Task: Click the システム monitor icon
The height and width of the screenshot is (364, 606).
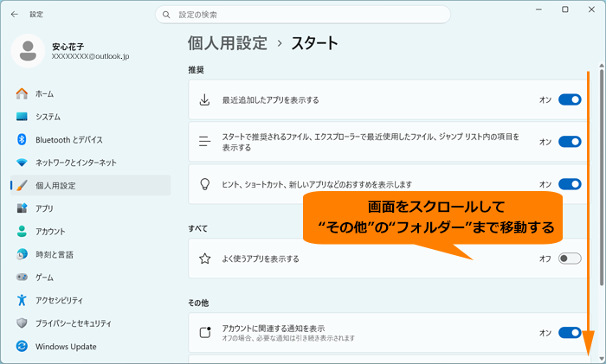Action: [22, 117]
